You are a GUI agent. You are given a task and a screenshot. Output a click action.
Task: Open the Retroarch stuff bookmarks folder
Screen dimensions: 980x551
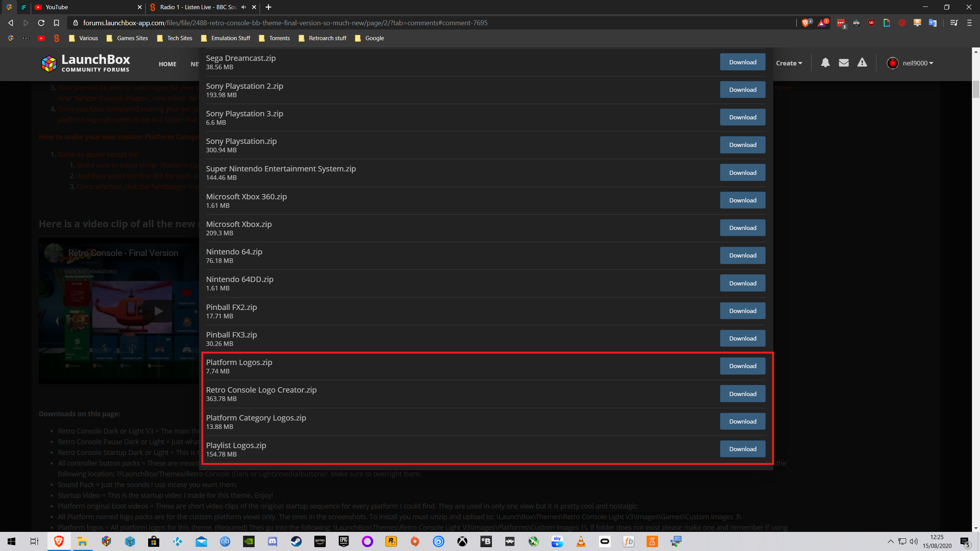pos(322,38)
